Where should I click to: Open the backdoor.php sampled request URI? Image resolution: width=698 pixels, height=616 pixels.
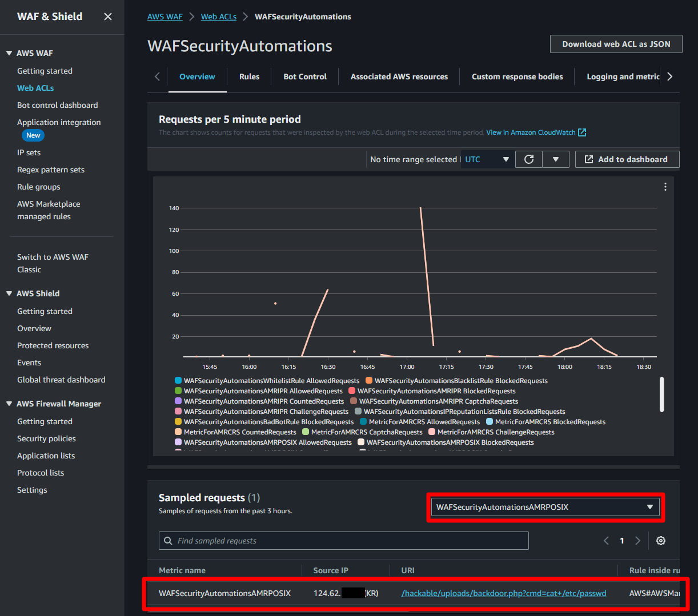[x=504, y=593]
